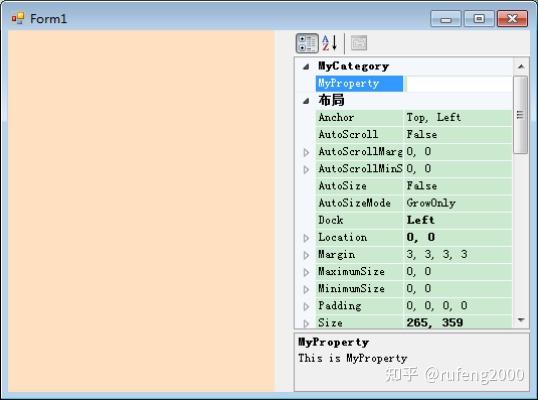Viewport: 538px width, 400px height.
Task: Click the property grid scroll down arrow
Action: 521,320
